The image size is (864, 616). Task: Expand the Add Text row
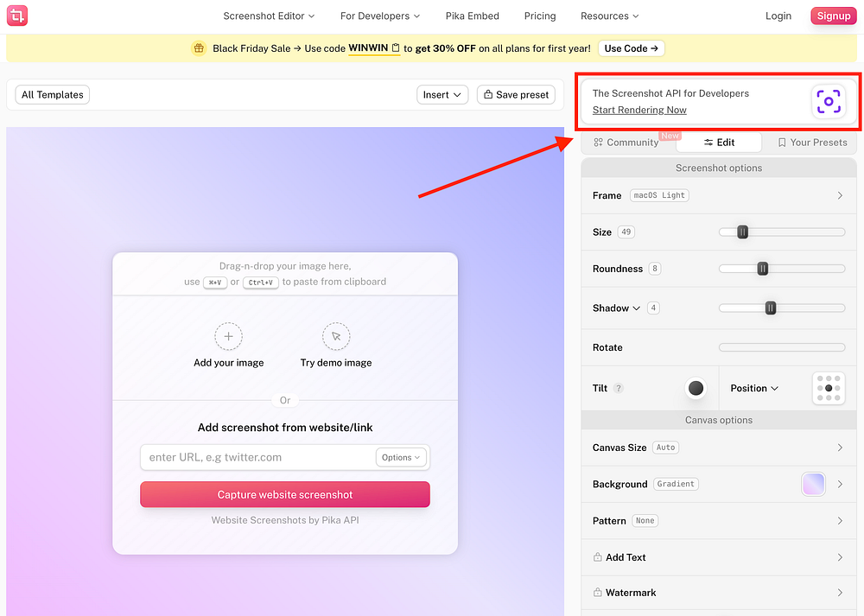719,557
